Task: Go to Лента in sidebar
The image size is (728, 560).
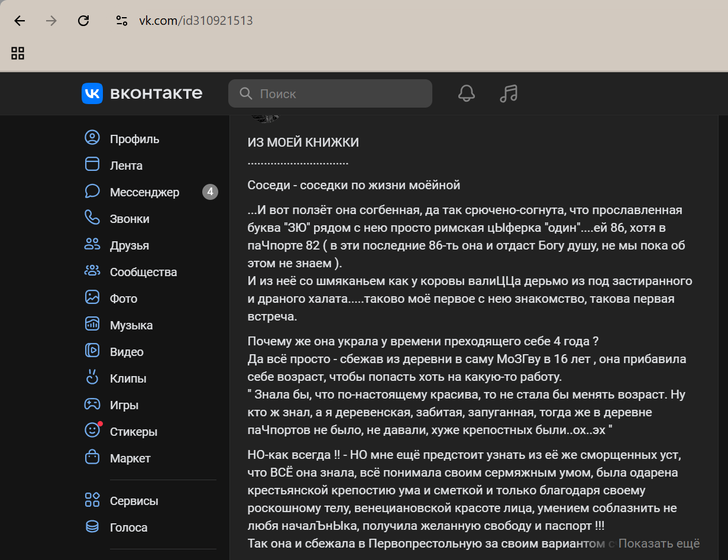Action: click(126, 166)
